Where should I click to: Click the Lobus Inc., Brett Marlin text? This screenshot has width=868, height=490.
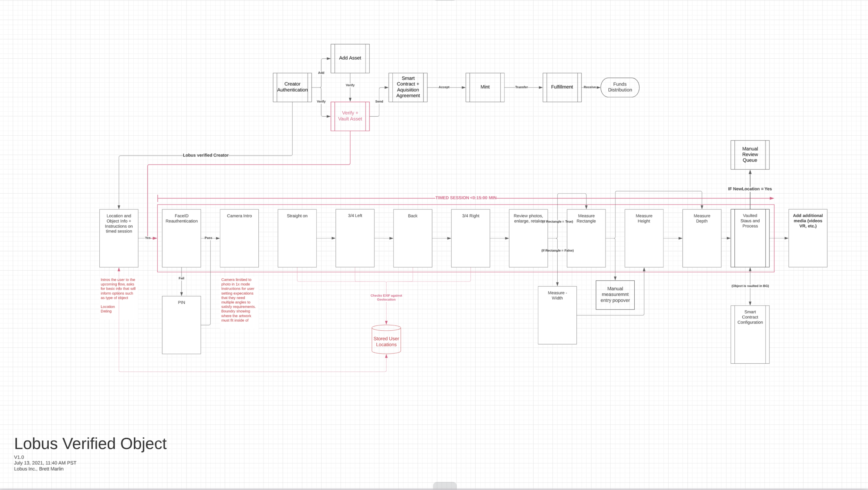pyautogui.click(x=39, y=469)
